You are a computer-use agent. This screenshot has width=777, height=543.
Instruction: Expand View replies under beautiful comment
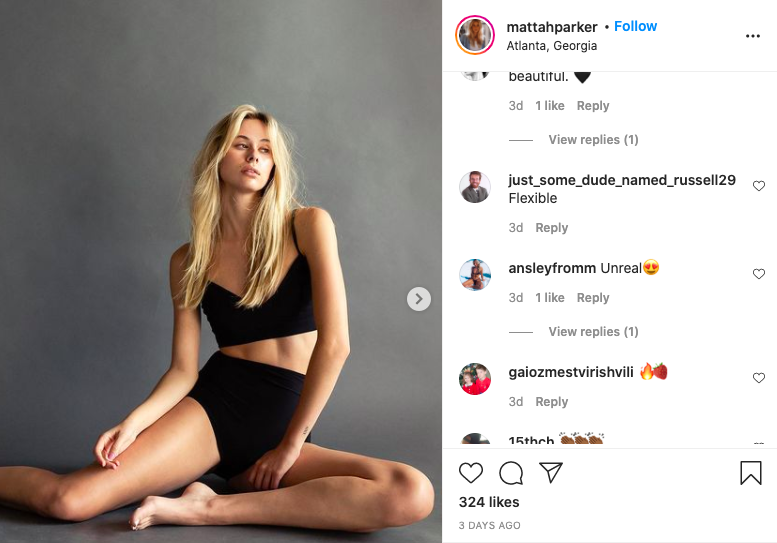coord(593,140)
